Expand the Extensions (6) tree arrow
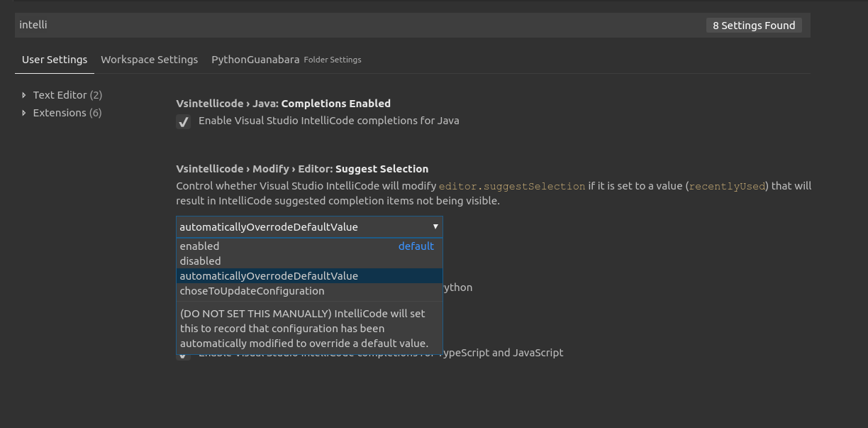 coord(23,113)
